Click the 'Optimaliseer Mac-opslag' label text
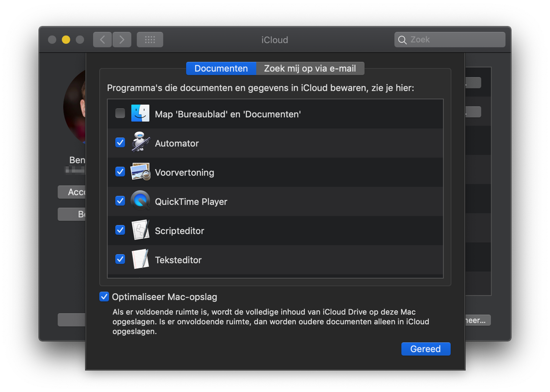 coord(165,297)
